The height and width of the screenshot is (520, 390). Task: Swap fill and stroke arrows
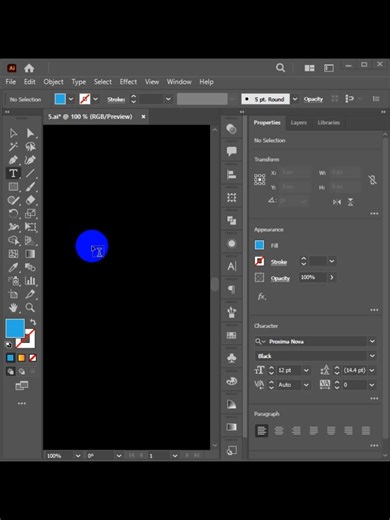coord(33,322)
